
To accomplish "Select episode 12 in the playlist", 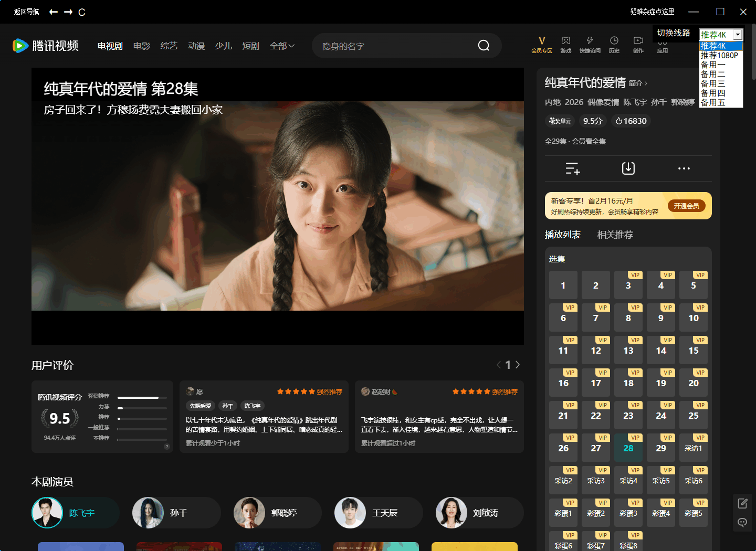I will coord(596,350).
